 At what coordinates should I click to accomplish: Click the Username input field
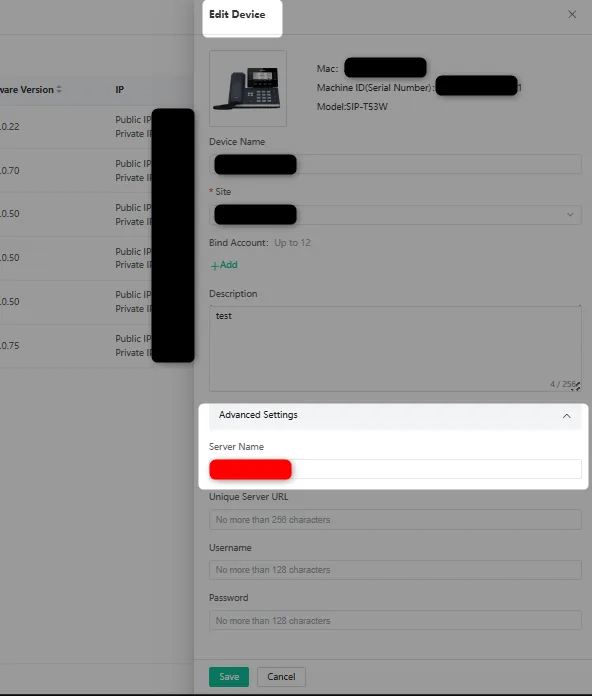tap(395, 570)
